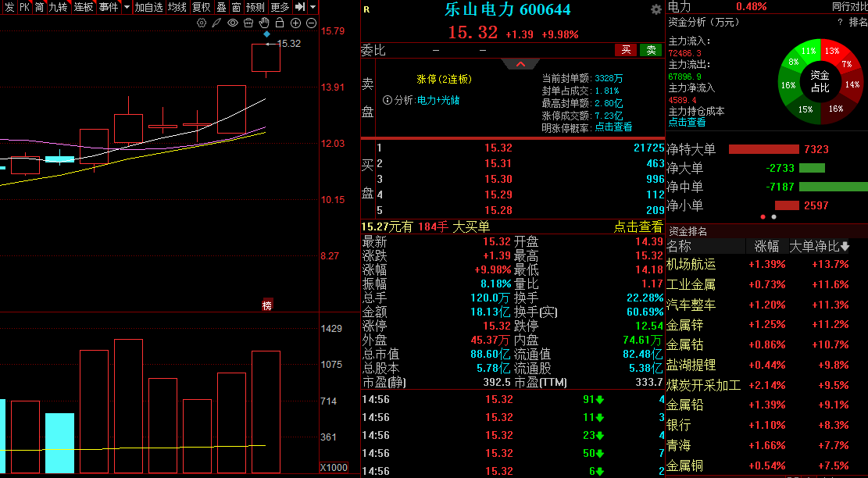Toggle the 连板 toolbar option

(x=84, y=7)
